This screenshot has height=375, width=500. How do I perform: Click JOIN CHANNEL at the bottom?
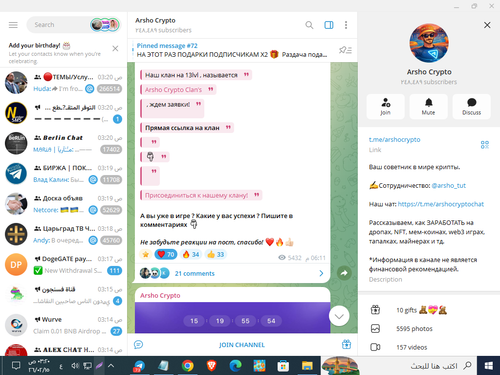point(242,345)
